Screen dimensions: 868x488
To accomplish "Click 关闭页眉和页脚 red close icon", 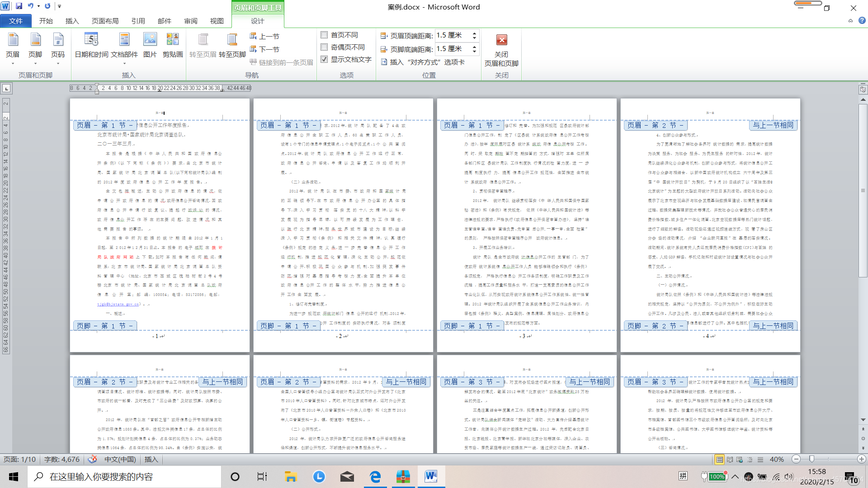I will (501, 40).
